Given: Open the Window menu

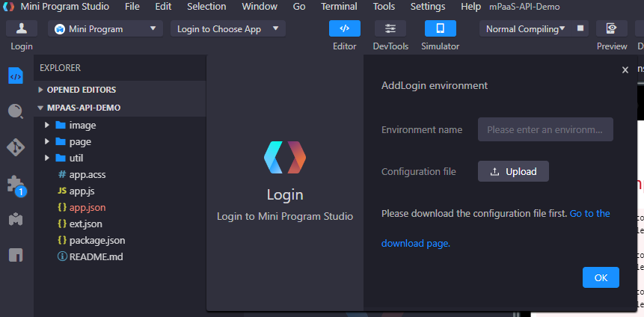Looking at the screenshot, I should (x=260, y=7).
